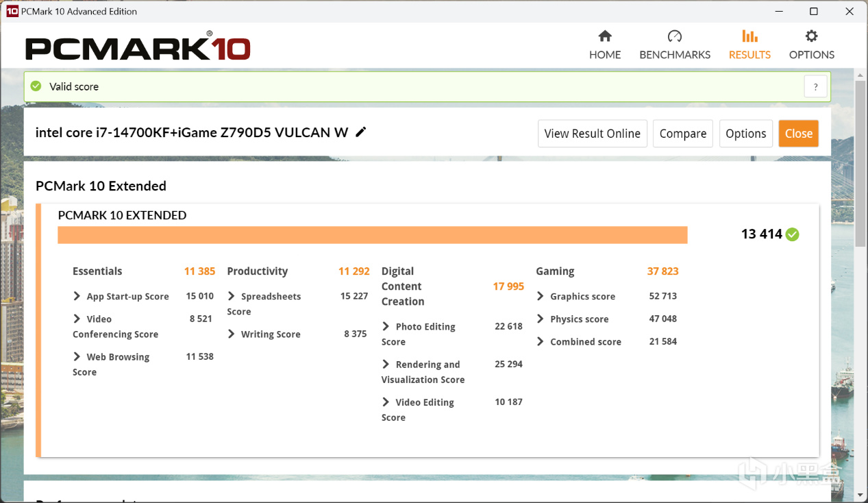Click the green Valid score checkmark icon
Viewport: 868px width, 503px height.
[36, 86]
